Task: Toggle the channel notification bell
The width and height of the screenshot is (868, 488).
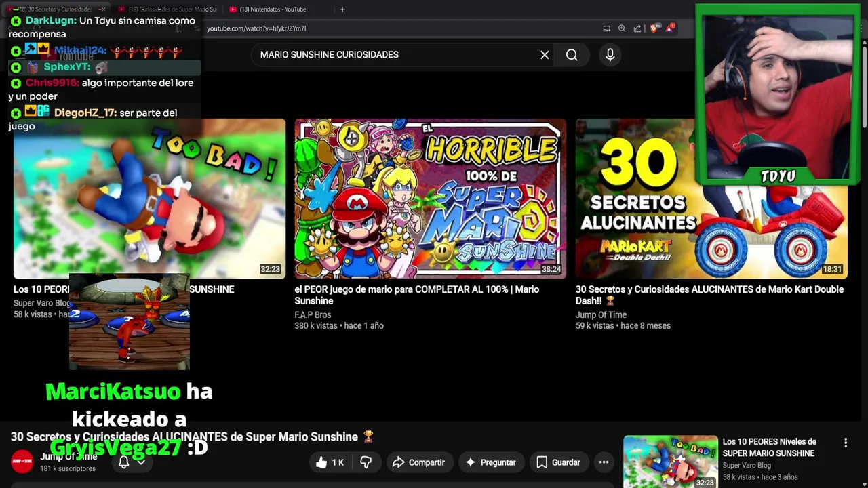Action: click(x=124, y=462)
